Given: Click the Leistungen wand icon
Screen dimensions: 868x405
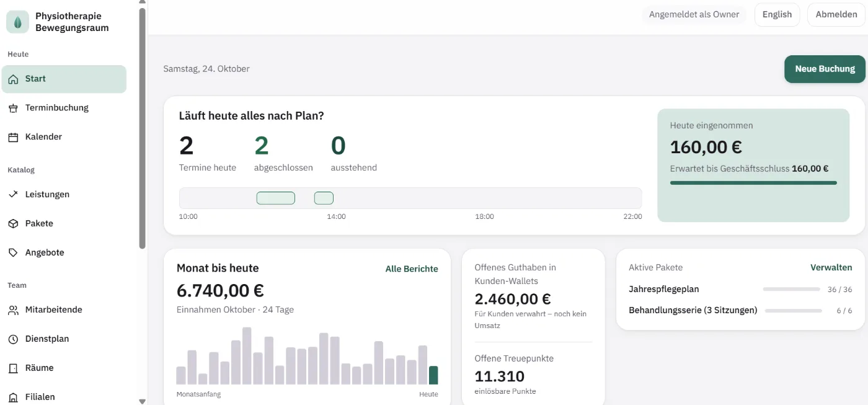Looking at the screenshot, I should [x=13, y=194].
